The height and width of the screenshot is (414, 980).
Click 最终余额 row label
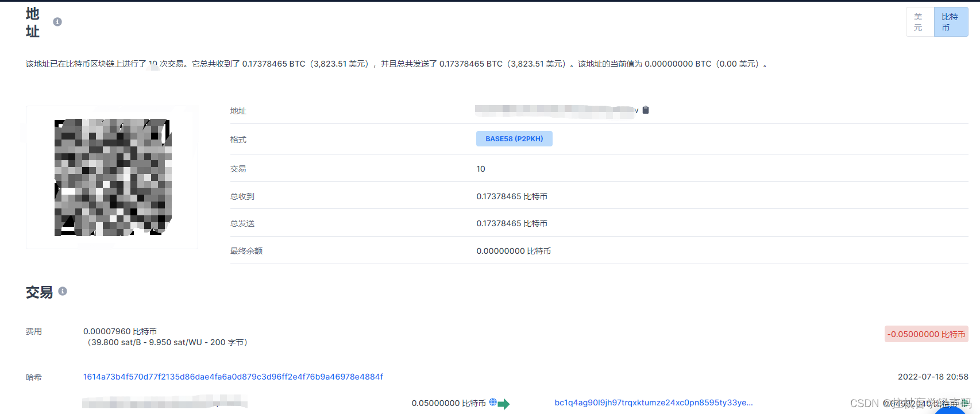tap(246, 251)
